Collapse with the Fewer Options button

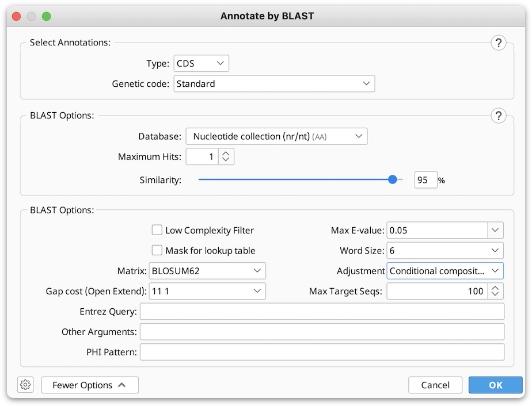click(90, 385)
